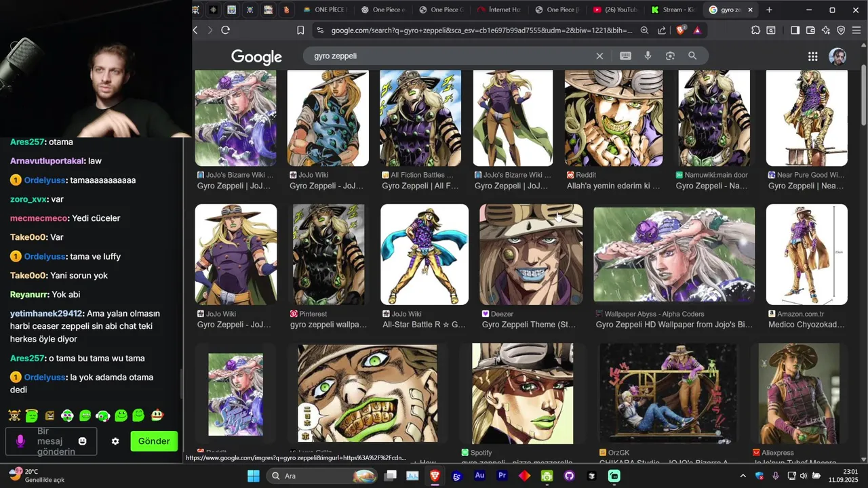
Task: Click username Arnavutluportakal in chat
Action: (x=47, y=161)
